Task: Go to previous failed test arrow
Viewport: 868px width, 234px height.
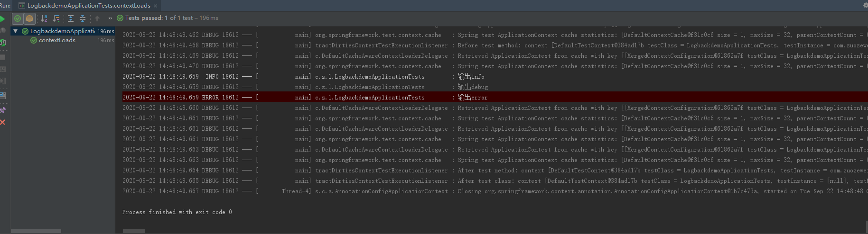Action: (x=97, y=18)
